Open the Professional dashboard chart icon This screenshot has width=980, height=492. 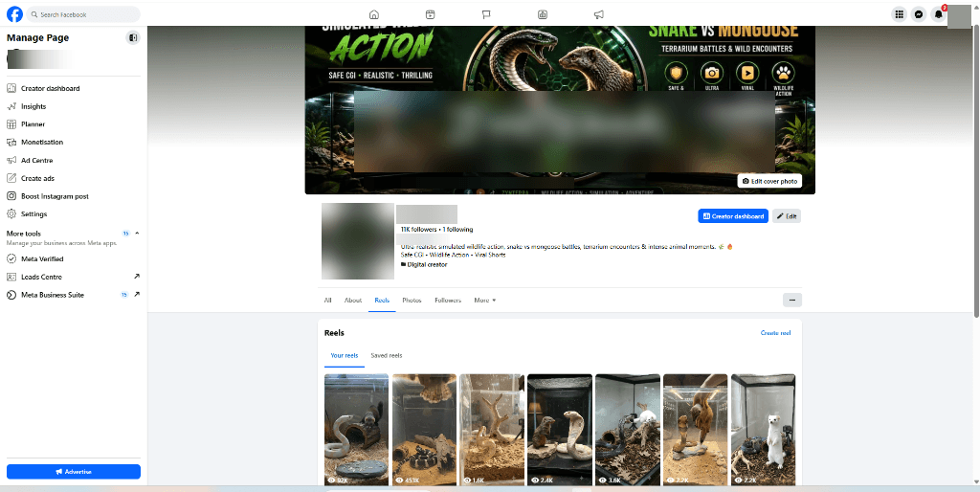click(x=543, y=14)
